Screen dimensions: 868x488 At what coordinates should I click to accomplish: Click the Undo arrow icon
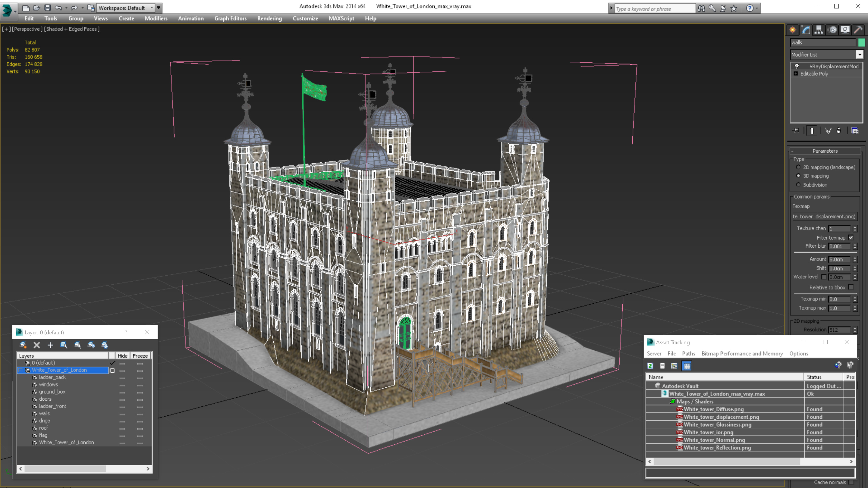[x=58, y=8]
